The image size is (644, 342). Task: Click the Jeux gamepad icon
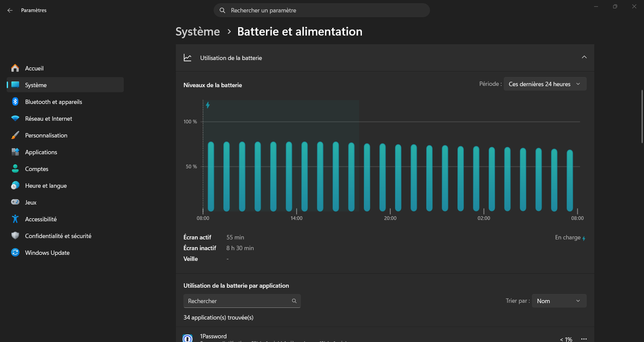[15, 202]
